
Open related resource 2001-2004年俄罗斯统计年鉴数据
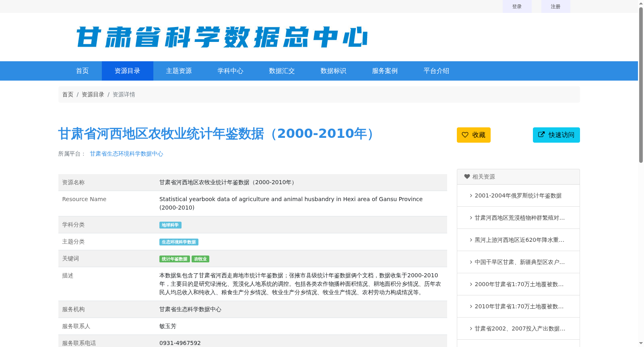pos(518,195)
